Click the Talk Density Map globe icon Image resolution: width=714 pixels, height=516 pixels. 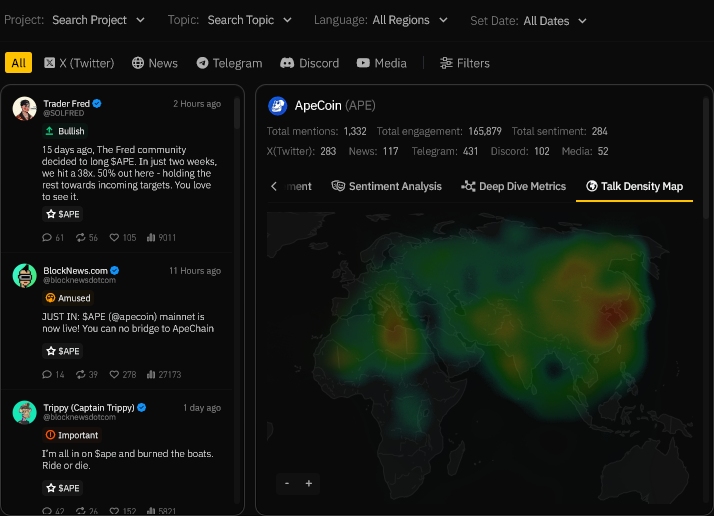pos(592,186)
